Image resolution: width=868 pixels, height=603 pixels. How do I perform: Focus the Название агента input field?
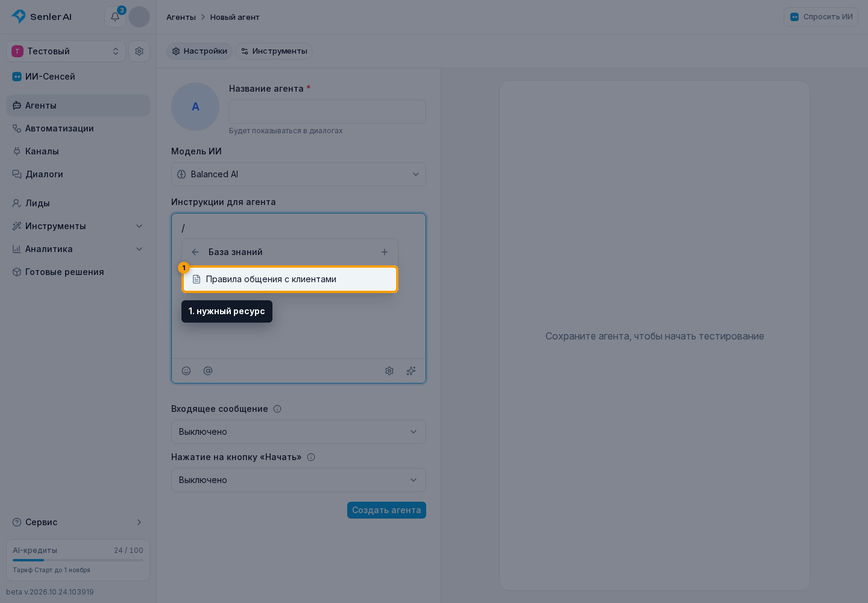tap(327, 112)
